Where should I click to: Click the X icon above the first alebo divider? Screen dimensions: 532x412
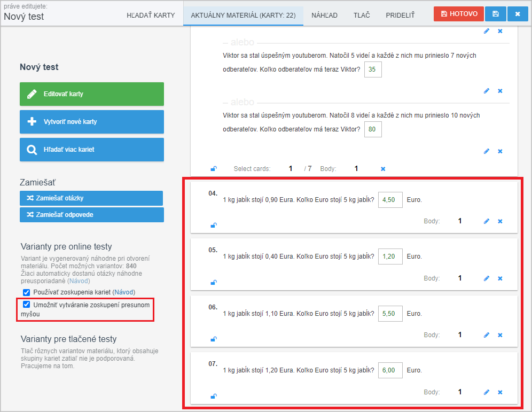(500, 31)
